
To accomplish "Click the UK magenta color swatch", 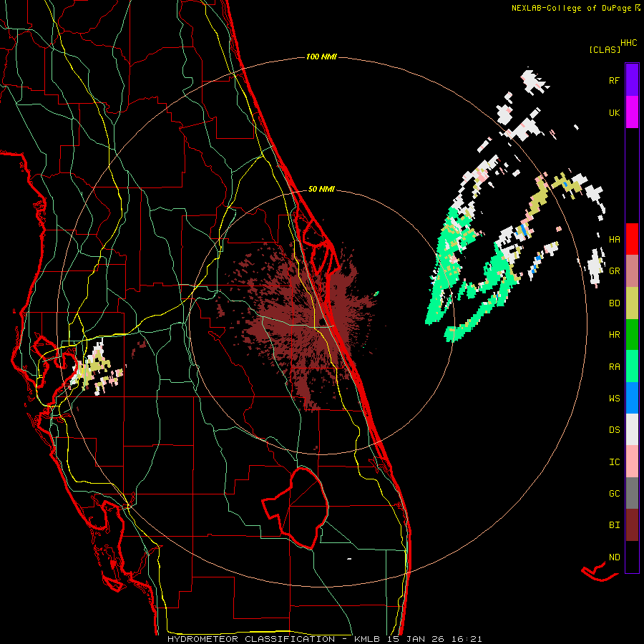I will click(632, 112).
